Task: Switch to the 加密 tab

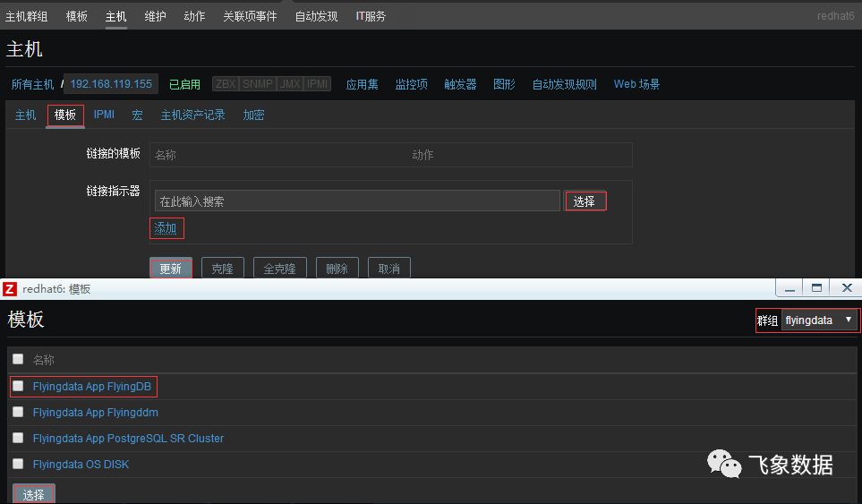Action: (253, 115)
